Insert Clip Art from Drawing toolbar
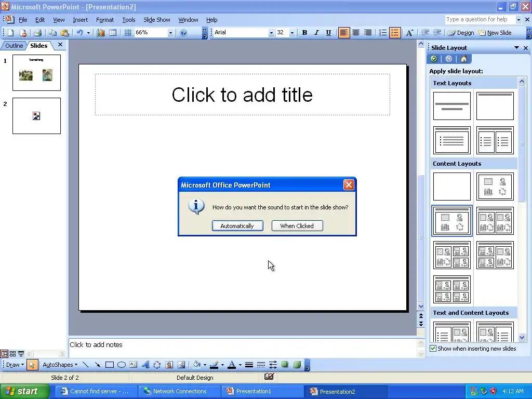Image resolution: width=532 pixels, height=399 pixels. tap(169, 365)
